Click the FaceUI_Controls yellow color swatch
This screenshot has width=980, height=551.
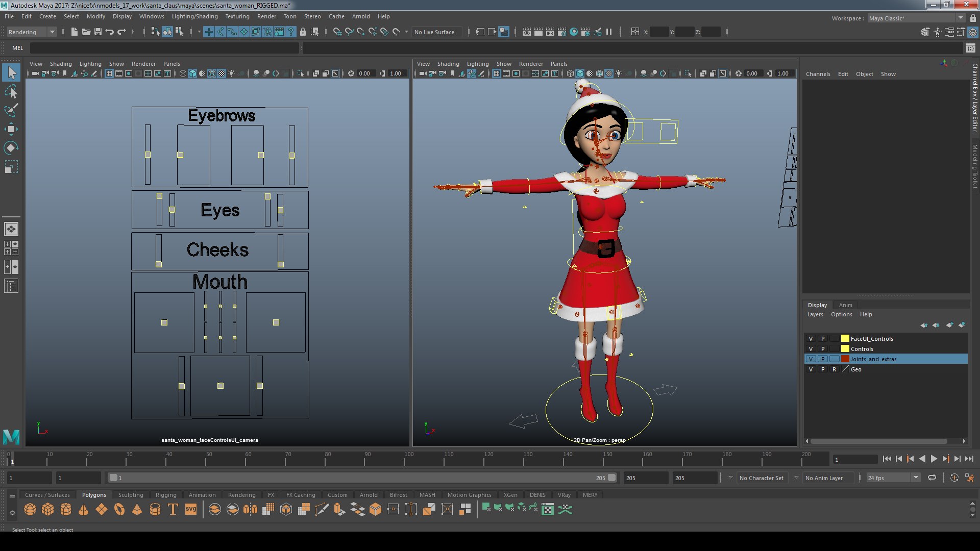click(845, 339)
